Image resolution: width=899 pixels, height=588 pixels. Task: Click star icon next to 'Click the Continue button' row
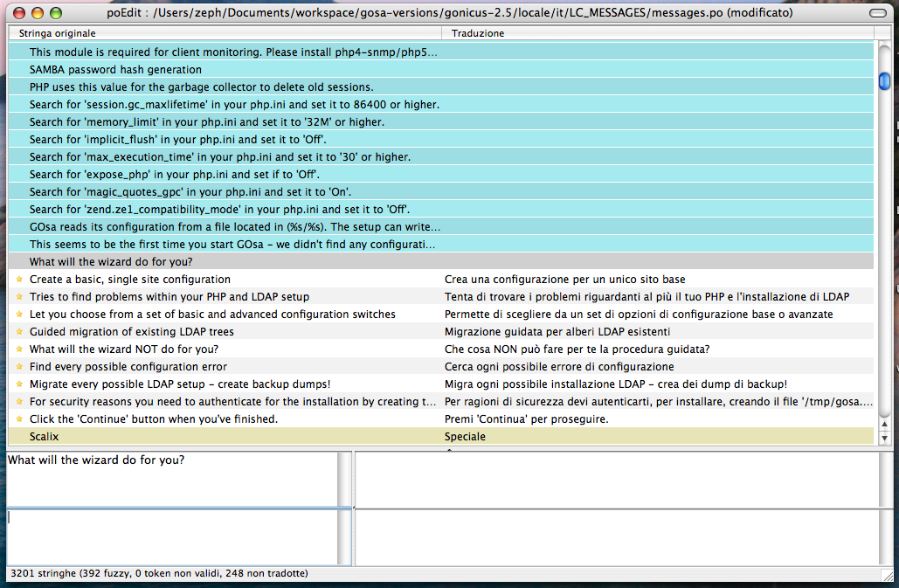(18, 419)
